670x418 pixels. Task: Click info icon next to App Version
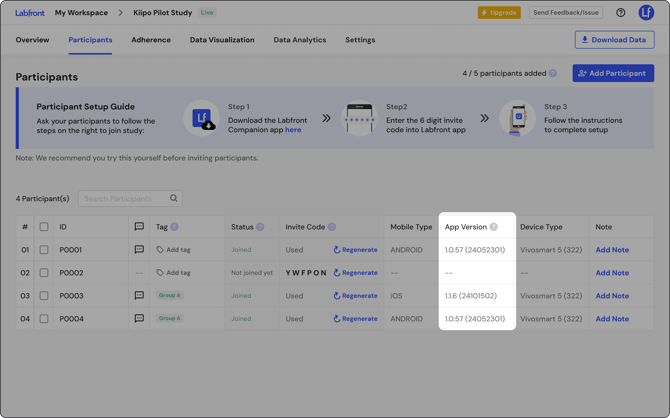[494, 227]
